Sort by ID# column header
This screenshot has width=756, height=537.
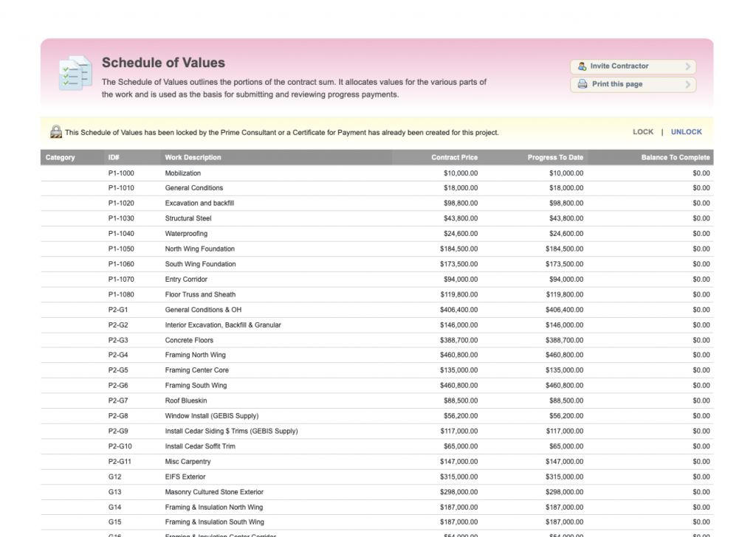point(114,158)
